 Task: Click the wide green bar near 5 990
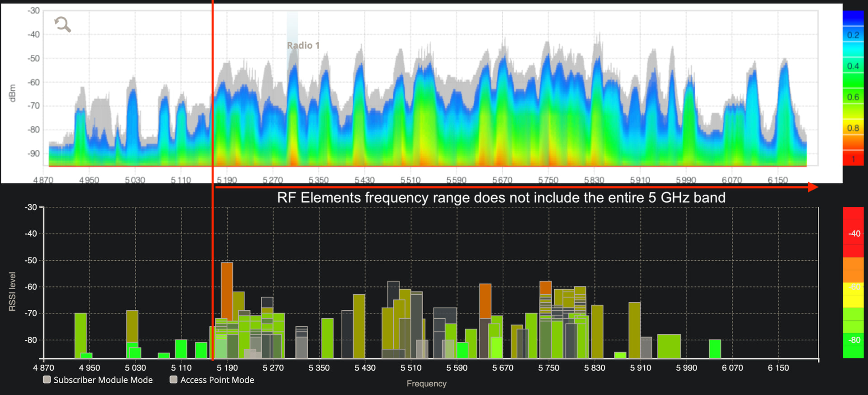coord(669,346)
